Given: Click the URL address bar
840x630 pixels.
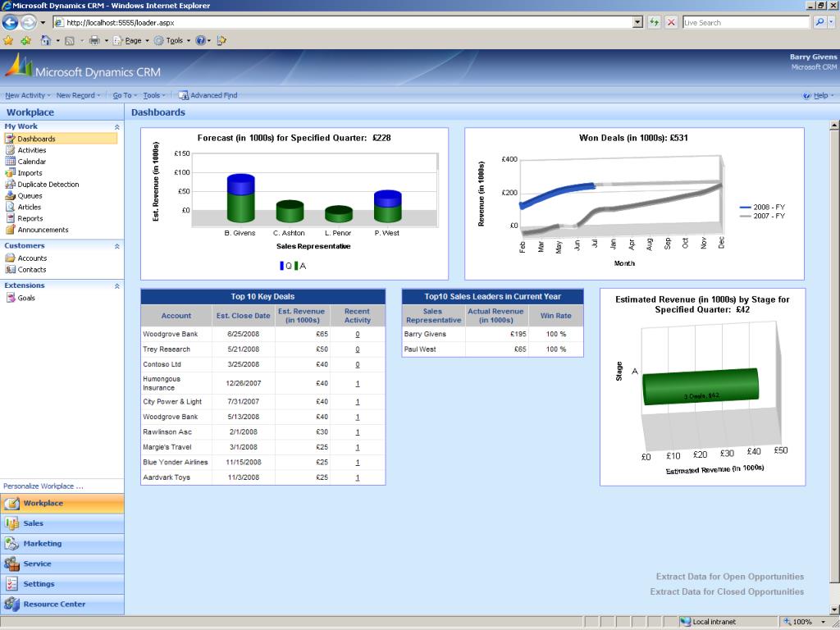Looking at the screenshot, I should (343, 22).
